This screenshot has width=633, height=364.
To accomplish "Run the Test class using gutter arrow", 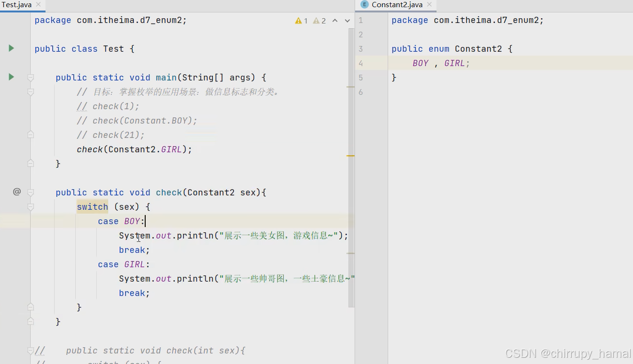I will click(12, 48).
